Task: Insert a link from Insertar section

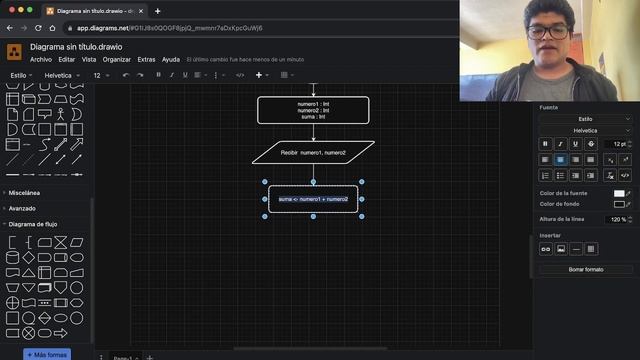Action: pyautogui.click(x=546, y=249)
